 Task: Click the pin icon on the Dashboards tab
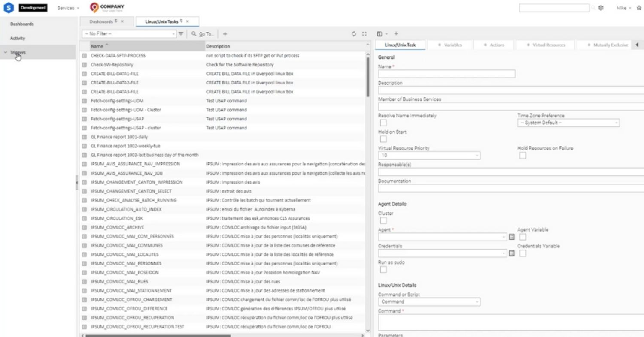coord(116,21)
